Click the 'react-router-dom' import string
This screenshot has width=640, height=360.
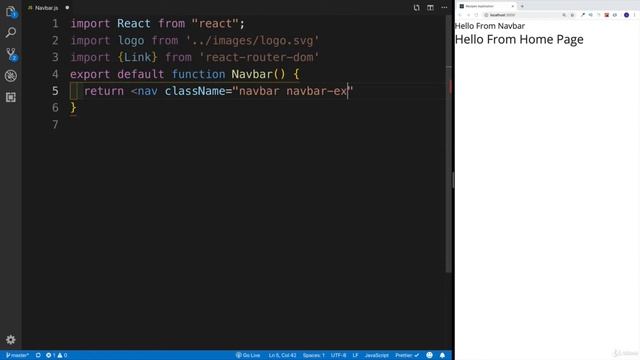point(259,57)
